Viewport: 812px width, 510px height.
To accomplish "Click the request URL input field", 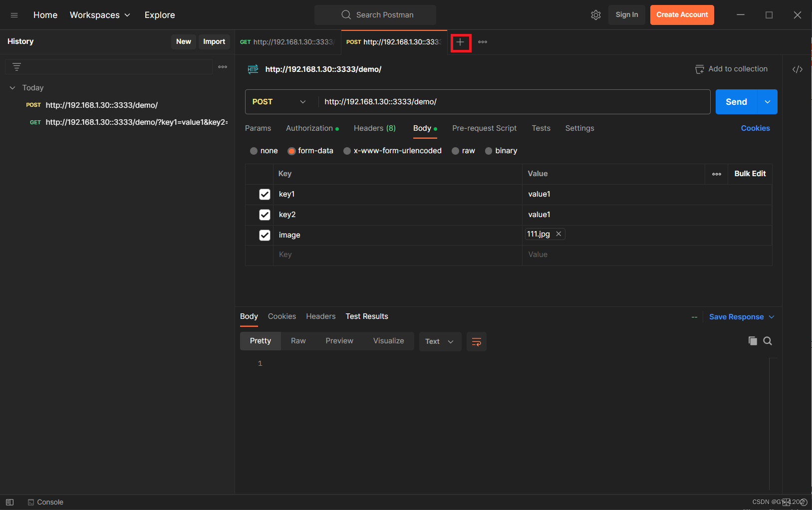I will click(514, 102).
